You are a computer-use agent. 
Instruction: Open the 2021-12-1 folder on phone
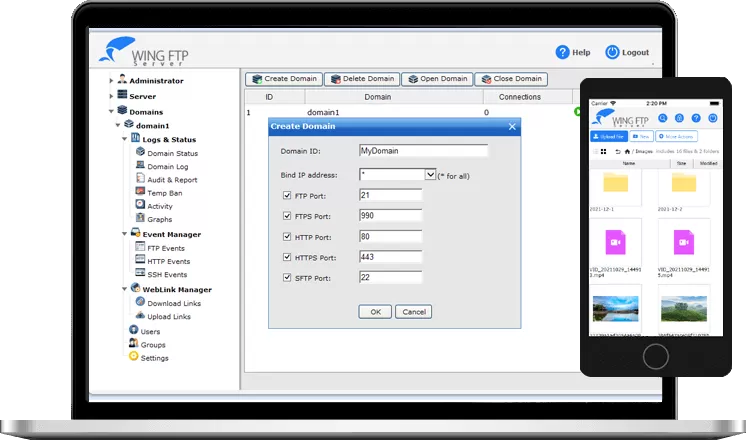click(x=616, y=183)
